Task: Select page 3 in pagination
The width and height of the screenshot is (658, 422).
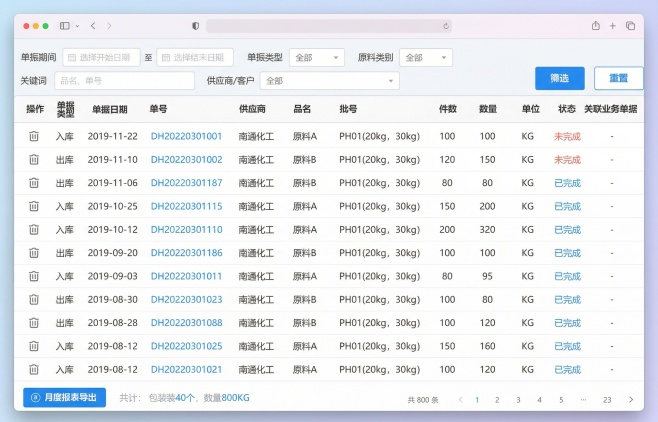Action: click(x=518, y=400)
